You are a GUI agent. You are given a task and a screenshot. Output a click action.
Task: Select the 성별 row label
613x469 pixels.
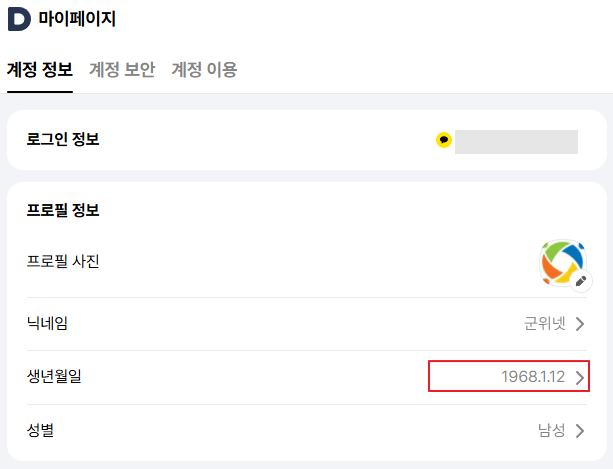coord(40,431)
